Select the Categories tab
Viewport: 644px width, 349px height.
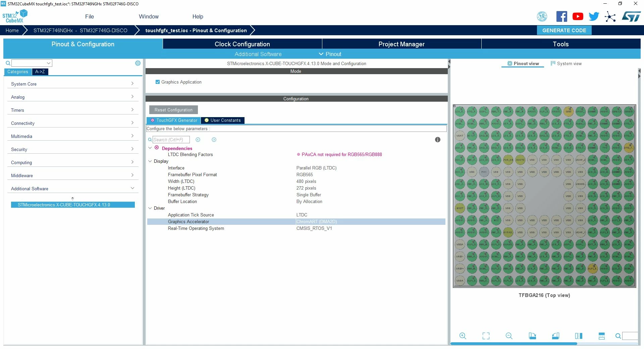point(18,72)
